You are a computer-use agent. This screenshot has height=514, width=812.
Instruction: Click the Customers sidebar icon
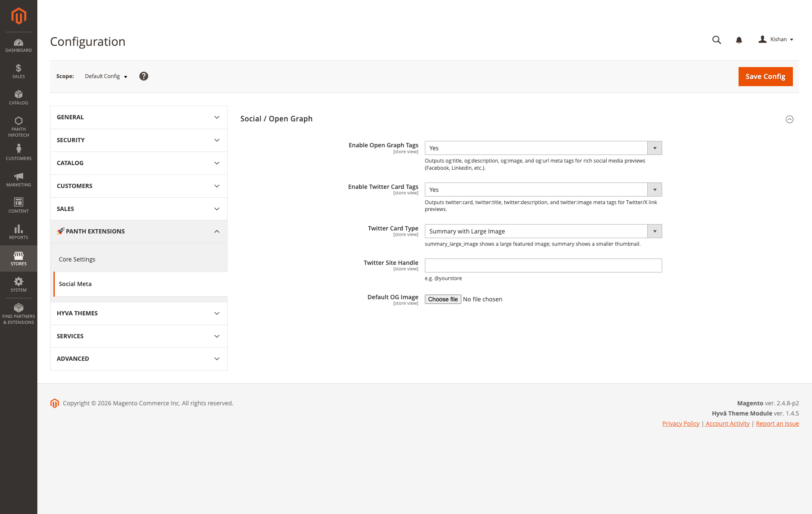pyautogui.click(x=18, y=151)
